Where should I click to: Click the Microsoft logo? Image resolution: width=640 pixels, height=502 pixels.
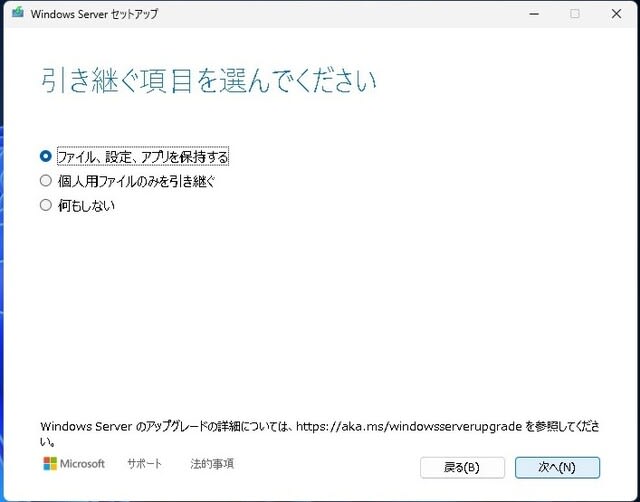tap(74, 464)
